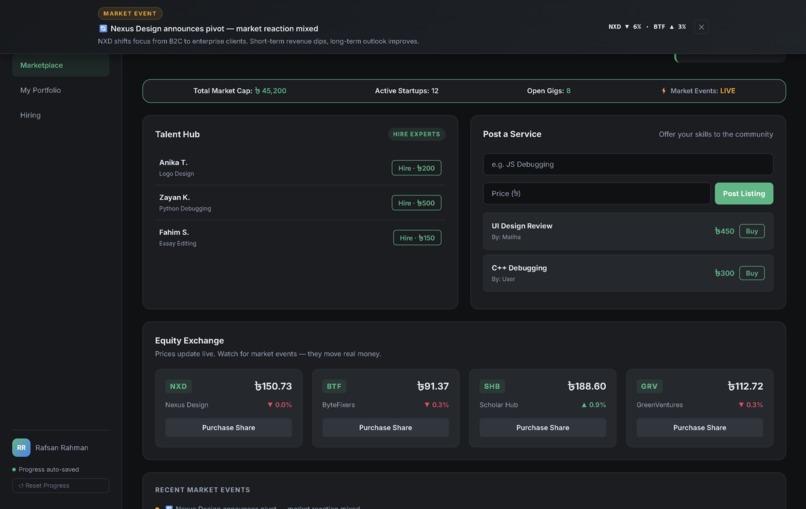Click the GRV ticker badge
The width and height of the screenshot is (806, 509).
pos(649,387)
